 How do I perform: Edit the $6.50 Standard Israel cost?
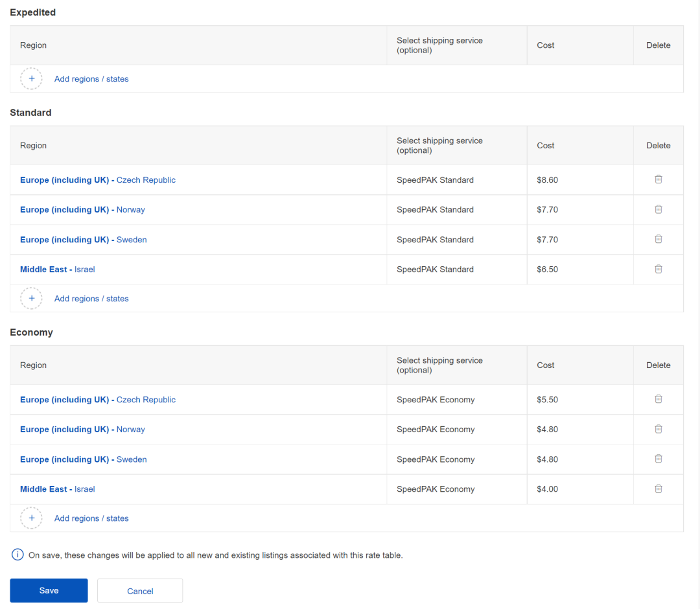click(x=548, y=270)
